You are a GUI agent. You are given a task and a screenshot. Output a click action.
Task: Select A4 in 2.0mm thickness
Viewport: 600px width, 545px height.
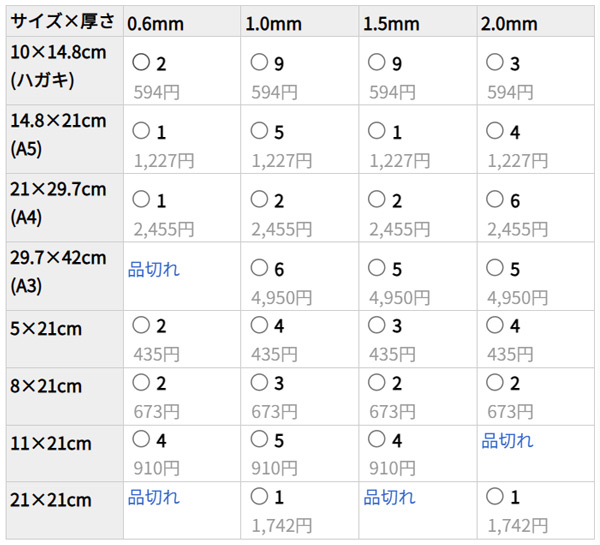493,200
